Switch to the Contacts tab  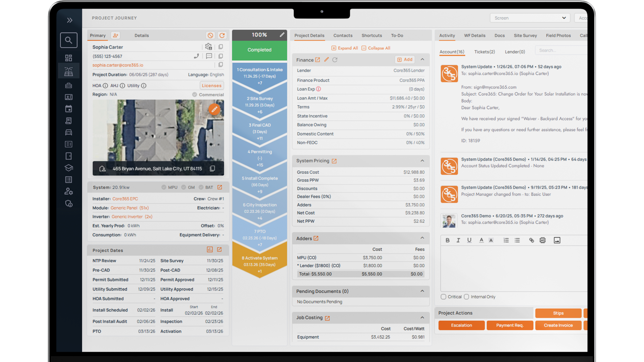[343, 35]
